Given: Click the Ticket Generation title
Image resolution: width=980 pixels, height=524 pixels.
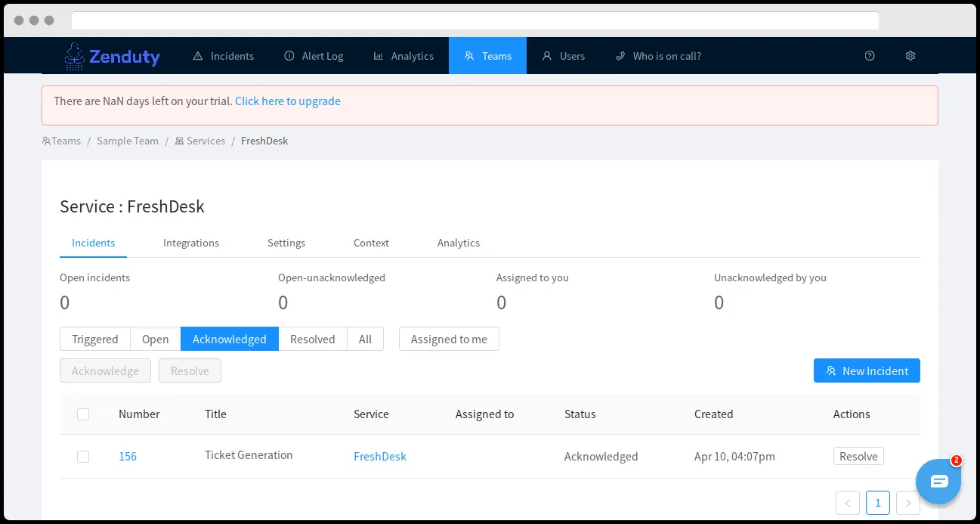Looking at the screenshot, I should (x=249, y=455).
